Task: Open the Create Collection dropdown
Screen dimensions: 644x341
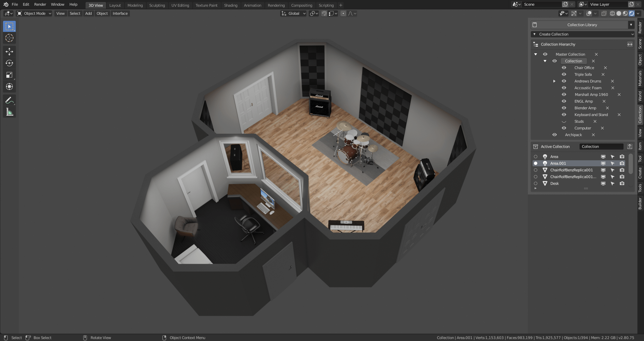Action: point(583,34)
